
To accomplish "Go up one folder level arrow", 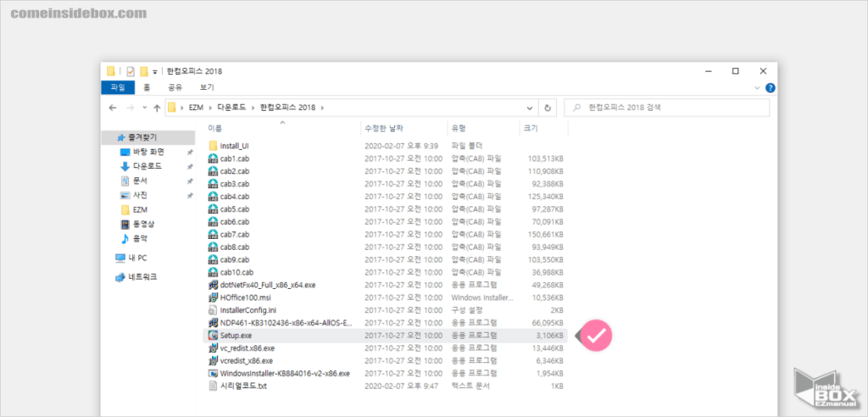I will point(157,108).
